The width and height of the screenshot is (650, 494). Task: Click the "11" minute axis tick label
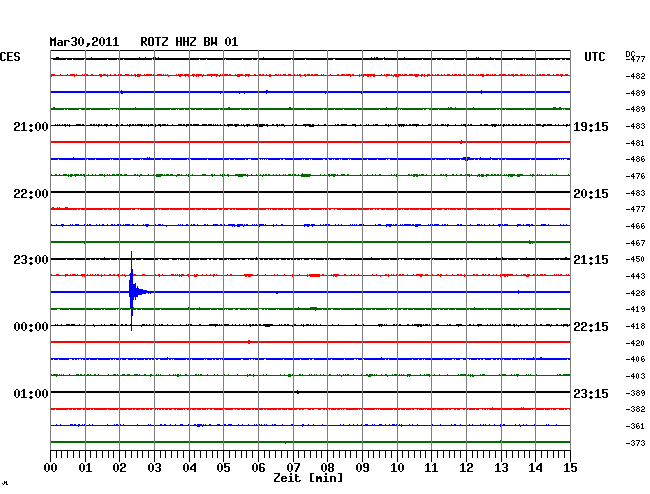[431, 468]
